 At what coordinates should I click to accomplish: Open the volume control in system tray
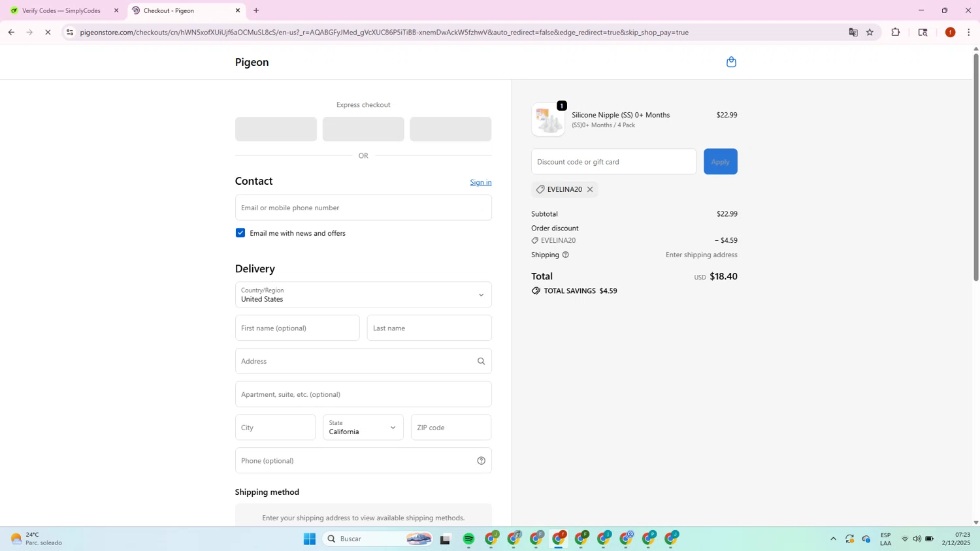[917, 539]
